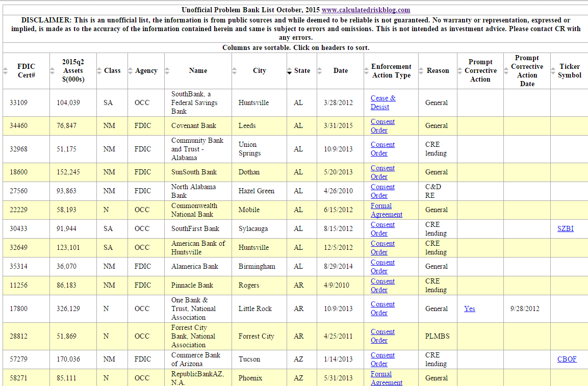588x386 pixels.
Task: Open Formal Agreement for Commonwealth National Bank
Action: 386,210
